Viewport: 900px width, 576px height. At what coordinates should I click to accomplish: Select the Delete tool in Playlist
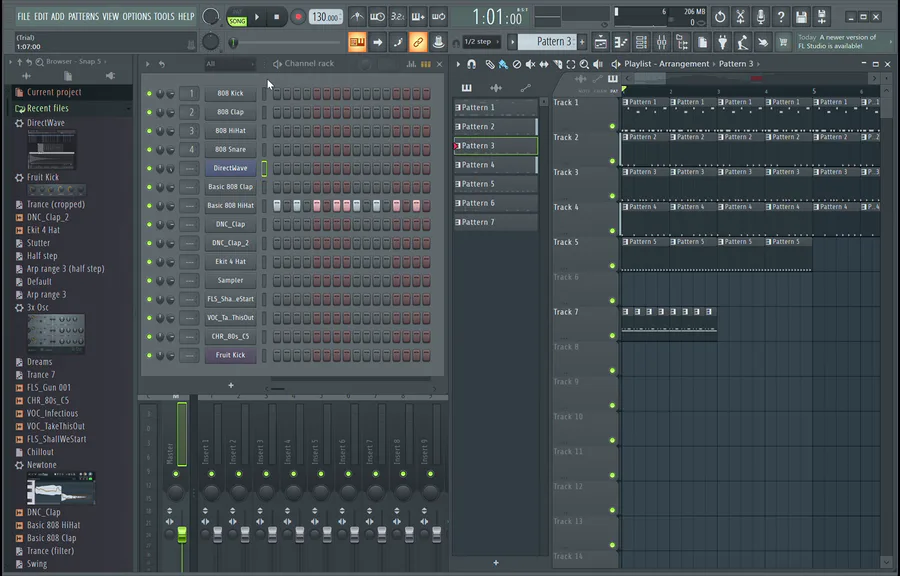[517, 64]
